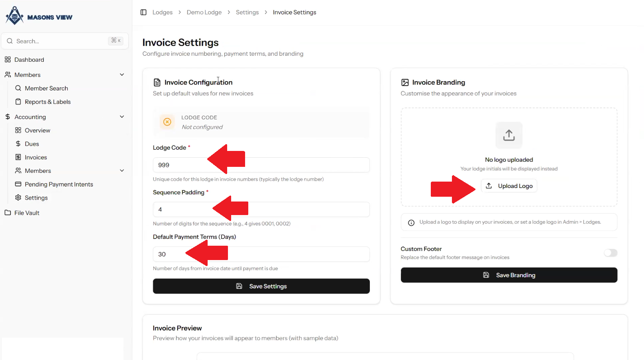Enable the Custom Footer toggle
This screenshot has height=360, width=644.
[610, 253]
